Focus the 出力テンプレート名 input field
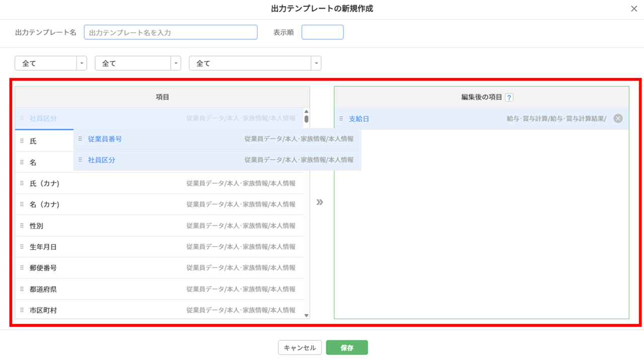Screen dimensions: 644x359 tap(171, 33)
